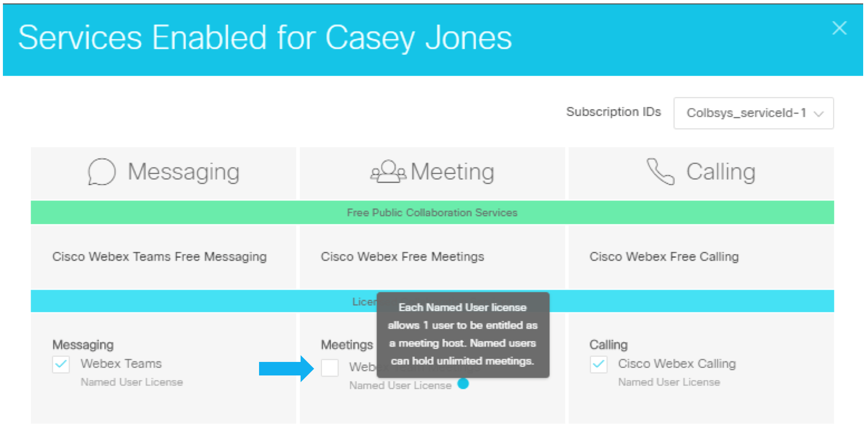
Task: Click the Calling phone handset icon
Action: pos(660,172)
